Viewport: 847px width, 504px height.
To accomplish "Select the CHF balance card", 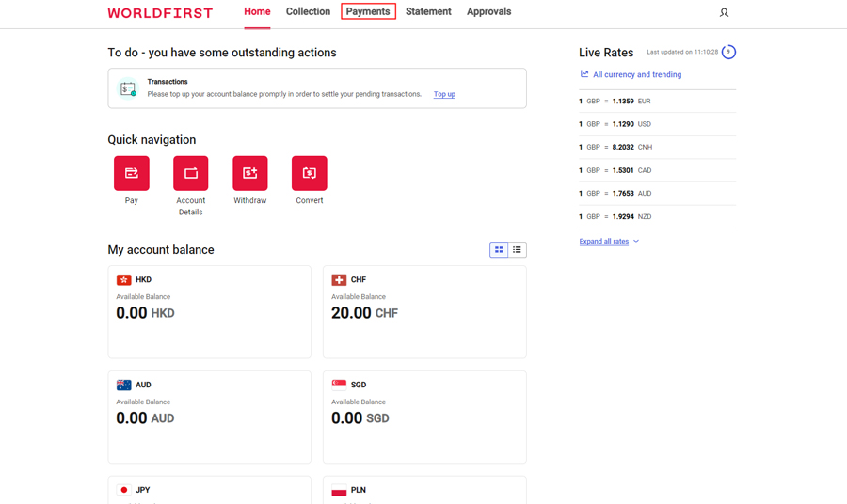I will pyautogui.click(x=424, y=311).
